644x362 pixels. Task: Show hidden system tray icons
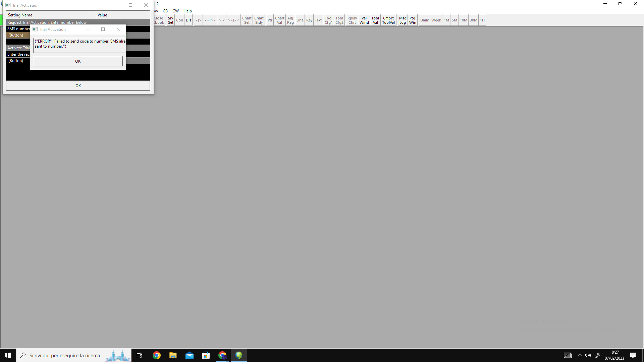click(x=580, y=355)
